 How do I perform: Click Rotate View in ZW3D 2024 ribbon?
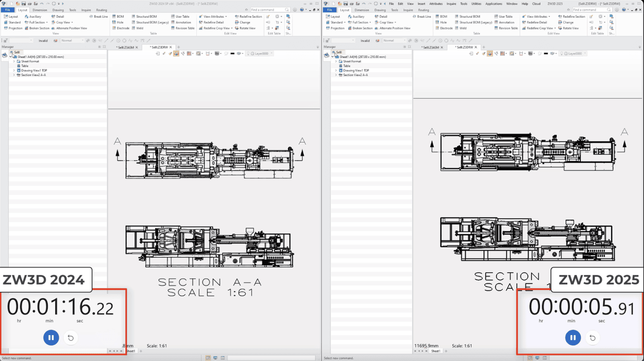pos(245,28)
